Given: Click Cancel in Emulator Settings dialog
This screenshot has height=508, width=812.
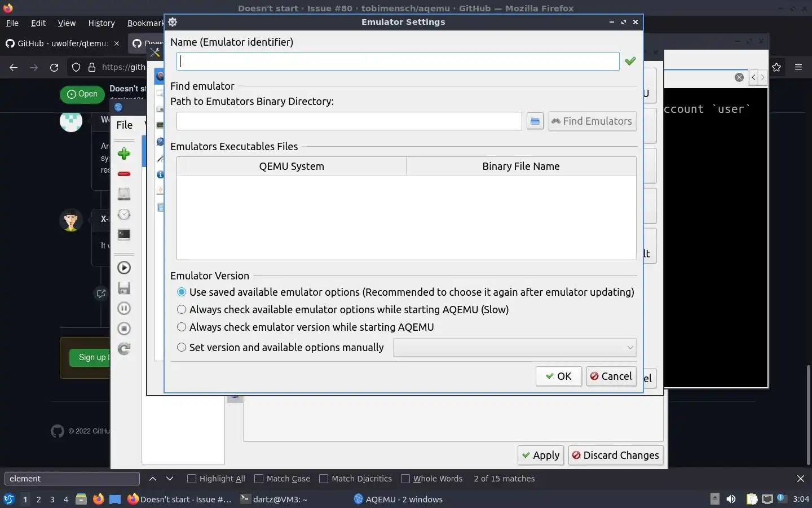Looking at the screenshot, I should pos(611,376).
